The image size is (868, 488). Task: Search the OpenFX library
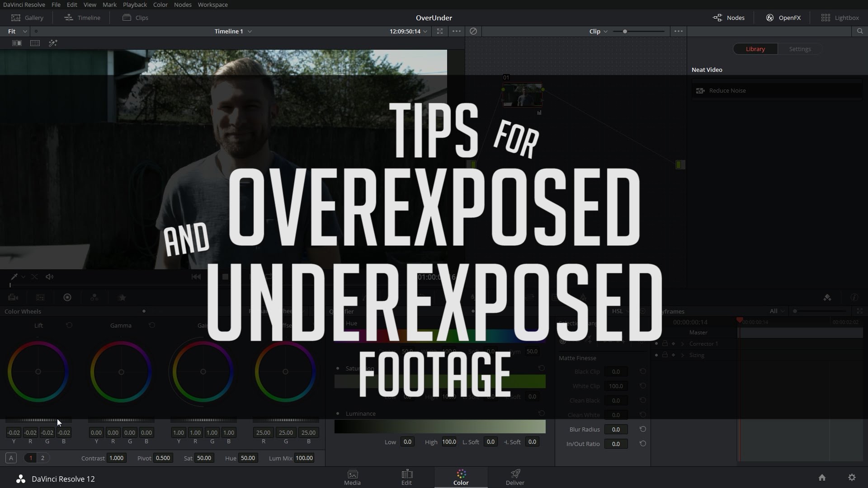pos(860,31)
